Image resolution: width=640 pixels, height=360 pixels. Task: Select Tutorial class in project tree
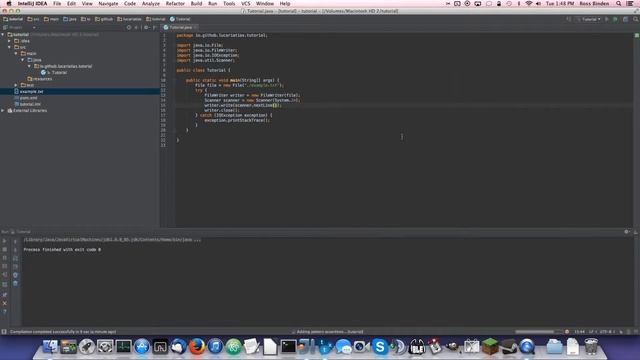(59, 73)
